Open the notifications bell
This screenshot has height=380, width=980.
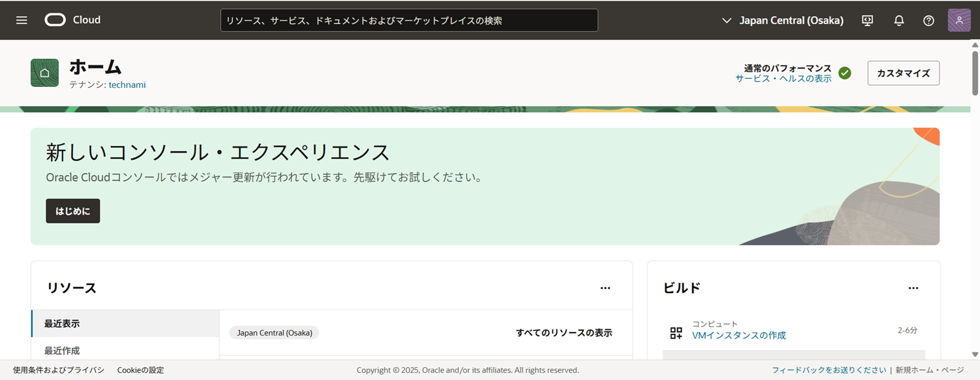pyautogui.click(x=899, y=20)
